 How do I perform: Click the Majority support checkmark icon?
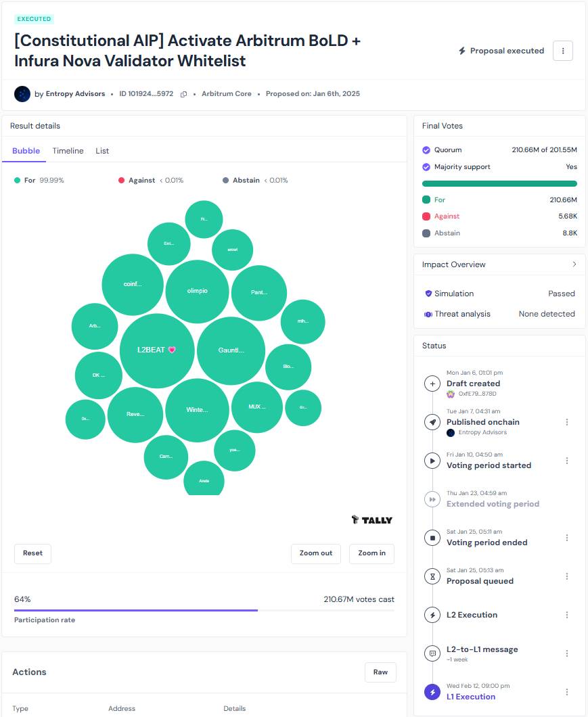[426, 167]
